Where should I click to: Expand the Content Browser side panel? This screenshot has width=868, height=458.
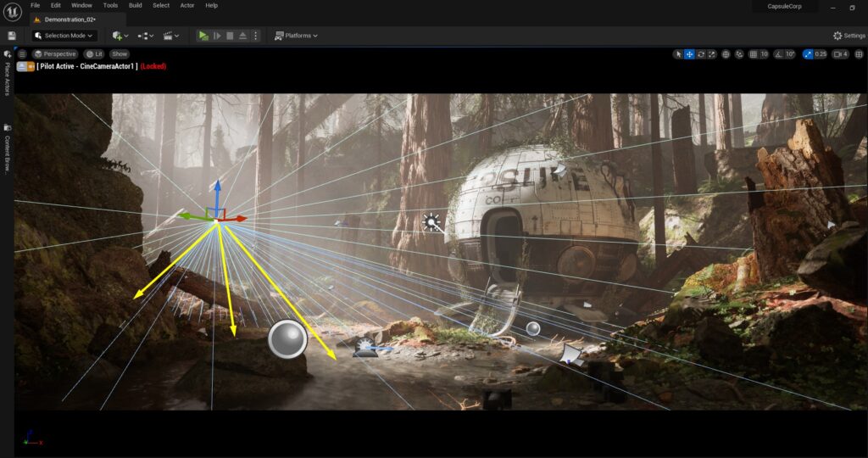point(7,149)
